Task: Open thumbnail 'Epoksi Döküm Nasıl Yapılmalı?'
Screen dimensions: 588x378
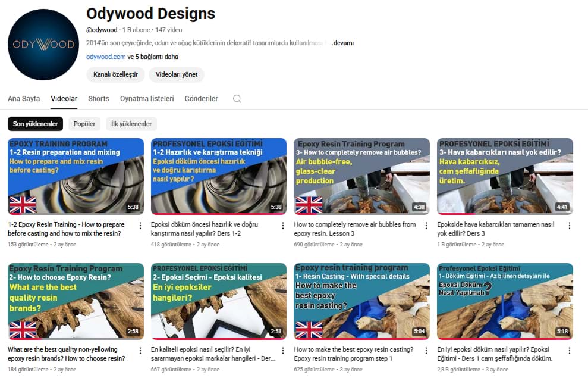Action: [x=505, y=301]
